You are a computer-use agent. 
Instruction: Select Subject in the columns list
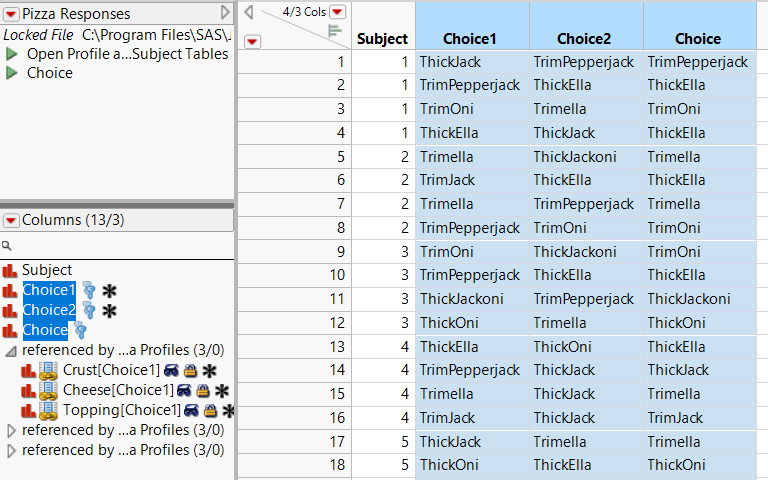click(x=47, y=270)
